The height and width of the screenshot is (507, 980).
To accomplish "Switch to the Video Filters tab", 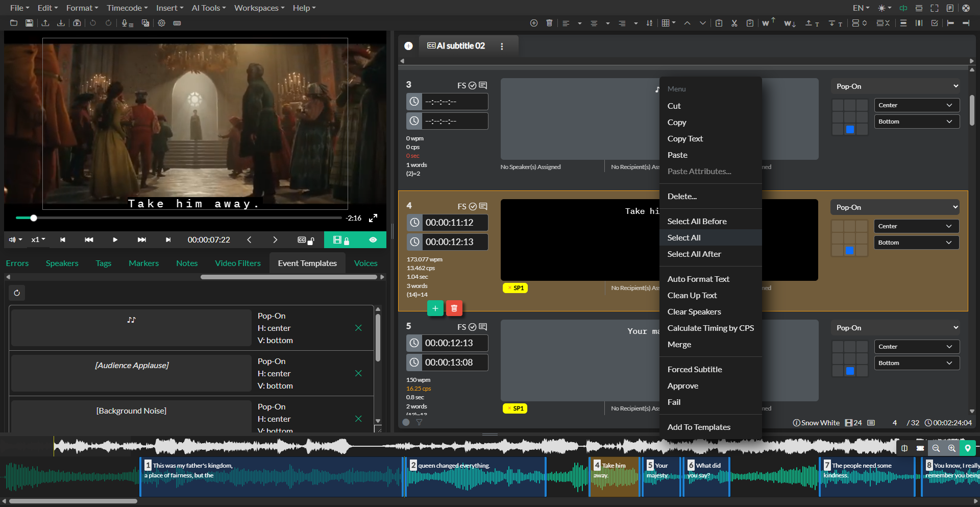I will coord(237,263).
